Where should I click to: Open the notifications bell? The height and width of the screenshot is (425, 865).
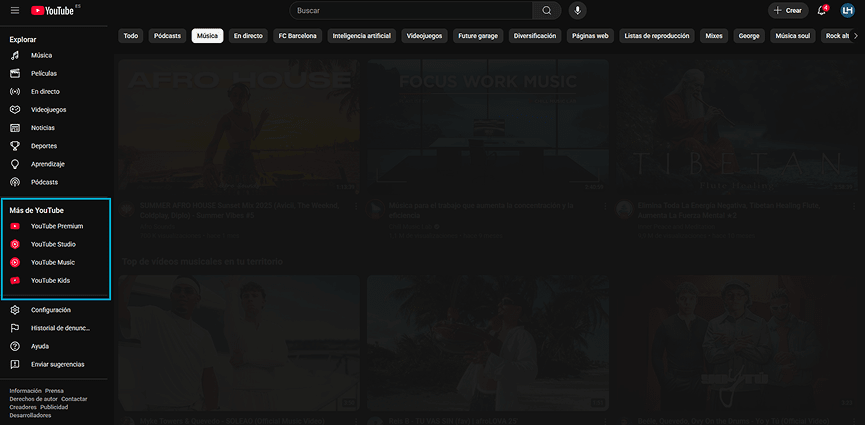coord(821,10)
